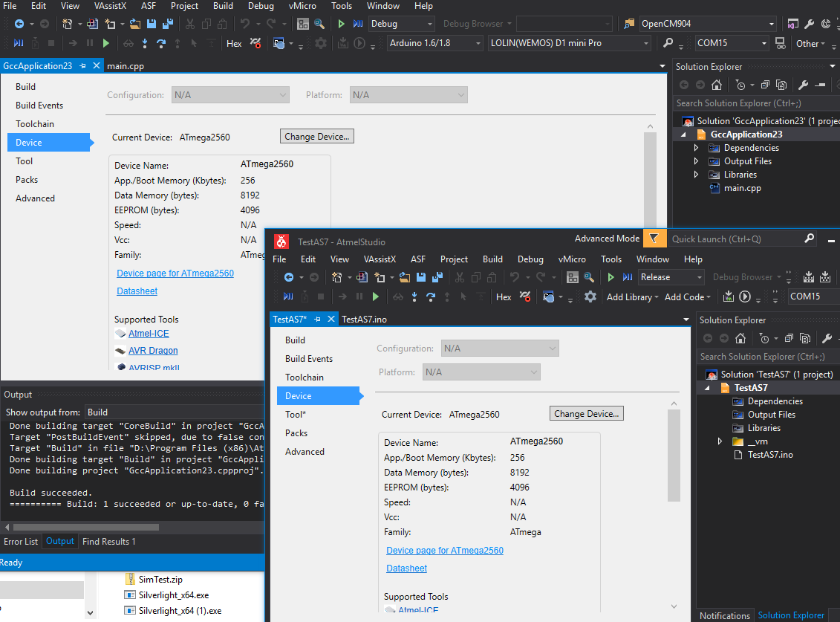Viewport: 840px width, 622px height.
Task: Click breakpoints icon next to Hex in GccApplication23
Action: click(x=255, y=43)
